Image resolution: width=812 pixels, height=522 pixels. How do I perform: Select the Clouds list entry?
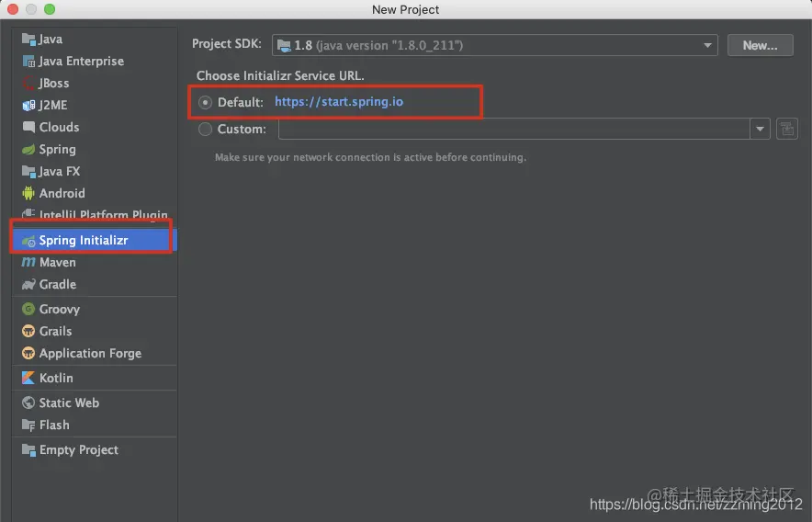[95, 127]
